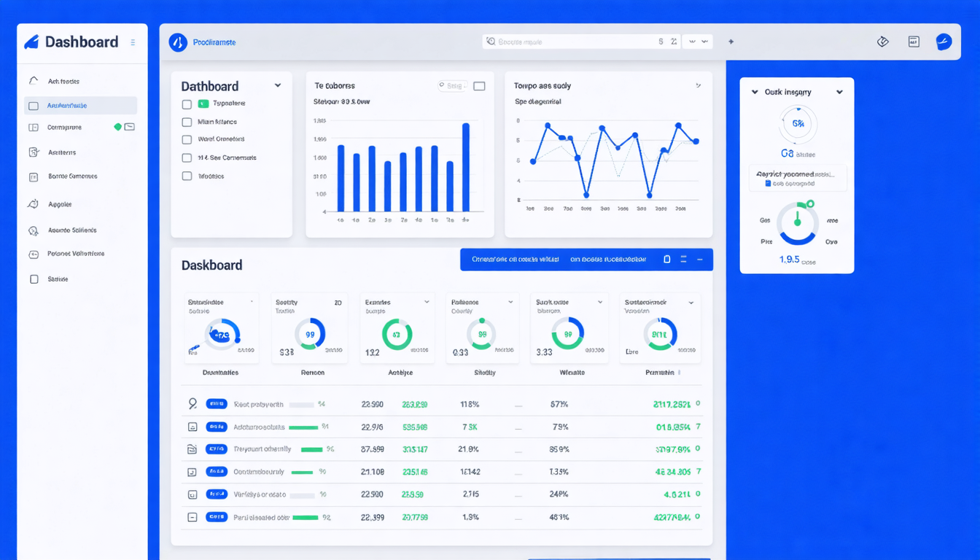980x560 pixels.
Task: Click the folder-like icon in the 87.599 table row
Action: tap(192, 449)
